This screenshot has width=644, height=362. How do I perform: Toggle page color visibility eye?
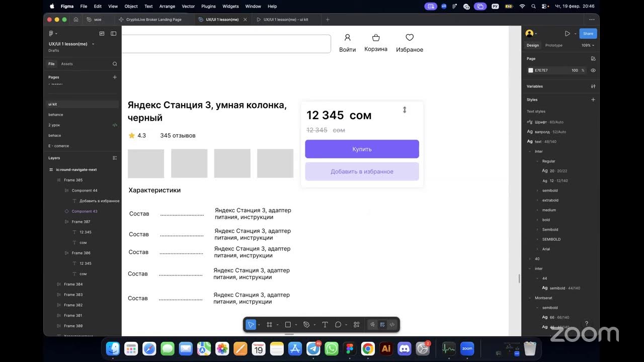point(593,70)
